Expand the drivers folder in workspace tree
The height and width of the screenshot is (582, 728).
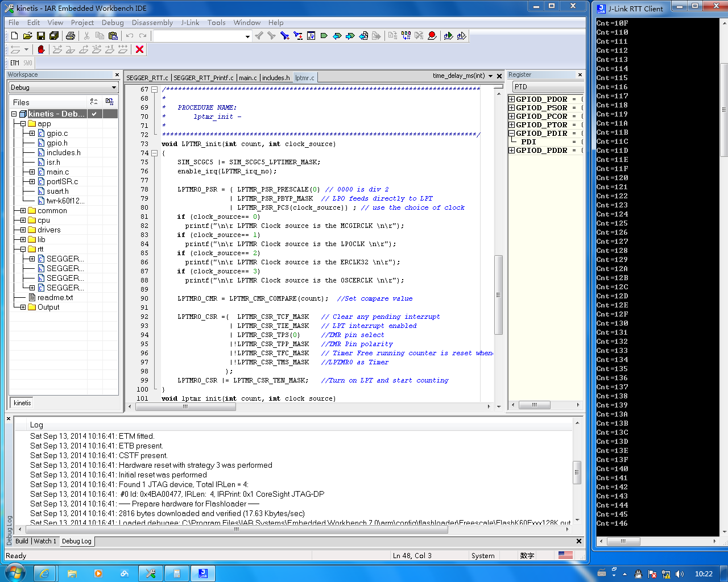(23, 230)
